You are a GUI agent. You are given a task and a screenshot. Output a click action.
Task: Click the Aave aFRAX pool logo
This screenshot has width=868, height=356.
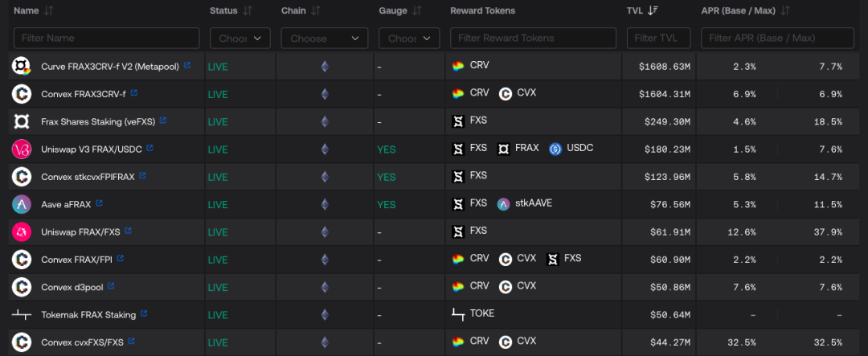[22, 204]
